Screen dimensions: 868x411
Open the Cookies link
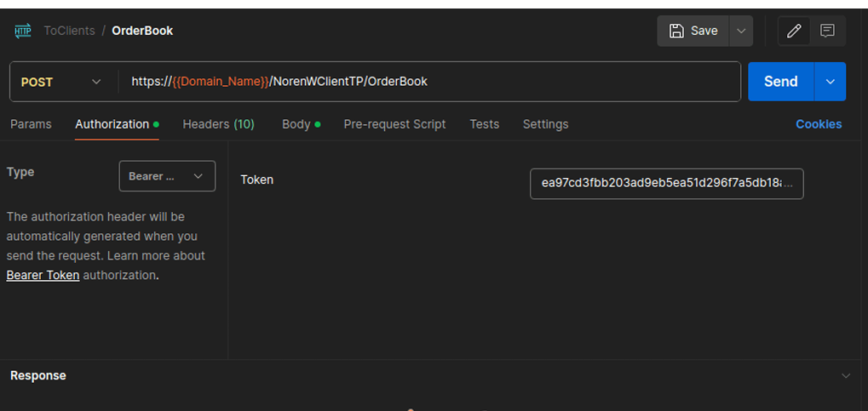click(818, 124)
